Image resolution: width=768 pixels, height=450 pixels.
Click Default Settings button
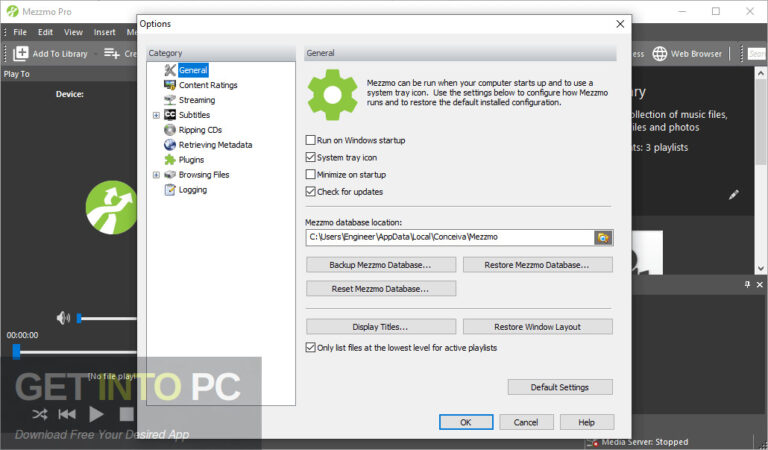click(560, 387)
